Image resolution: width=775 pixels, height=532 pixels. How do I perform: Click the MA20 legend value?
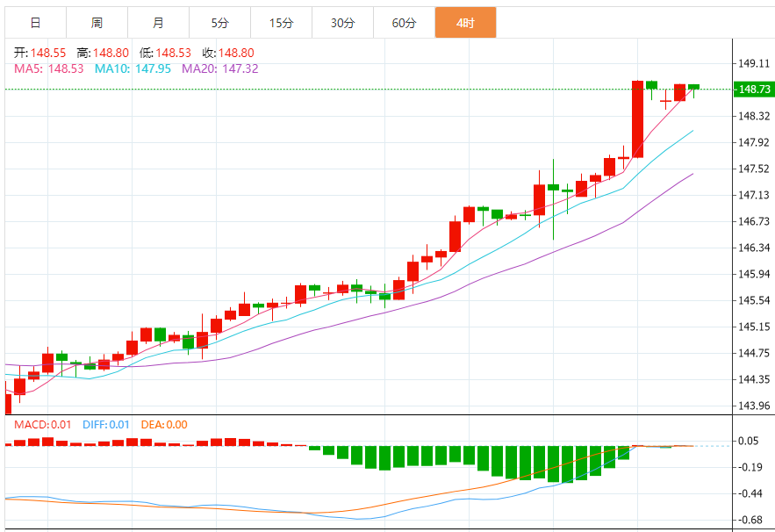[220, 68]
